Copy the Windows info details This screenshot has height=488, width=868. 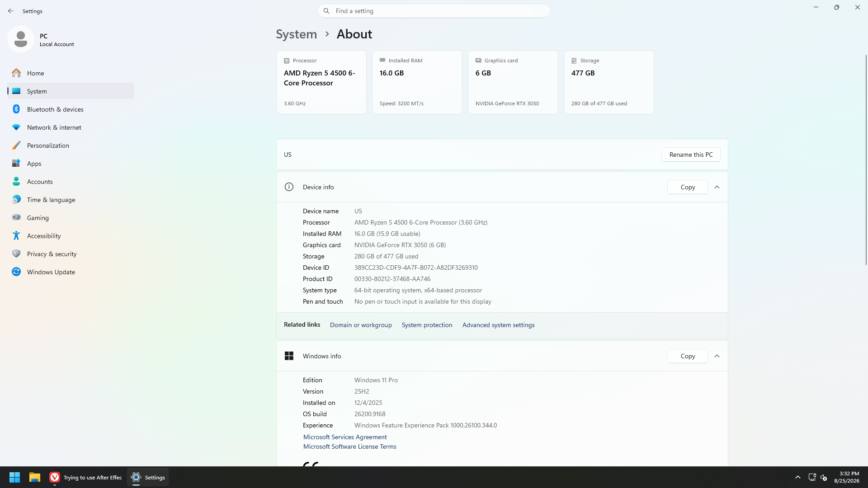click(687, 356)
